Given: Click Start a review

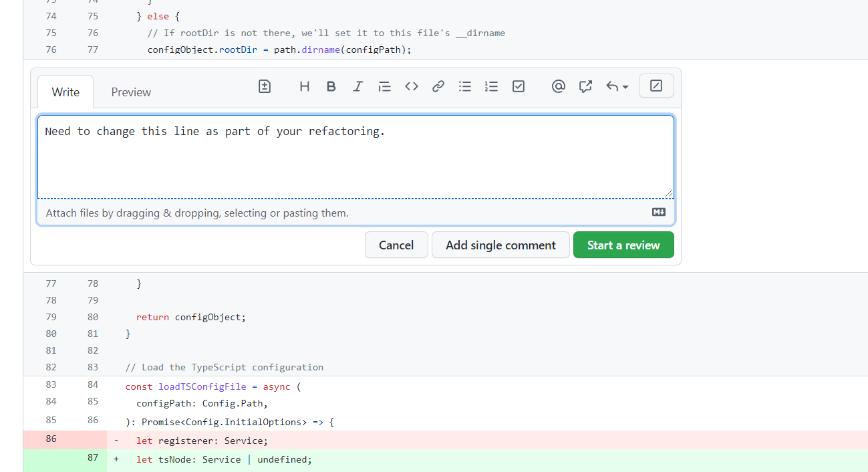Looking at the screenshot, I should click(x=623, y=245).
